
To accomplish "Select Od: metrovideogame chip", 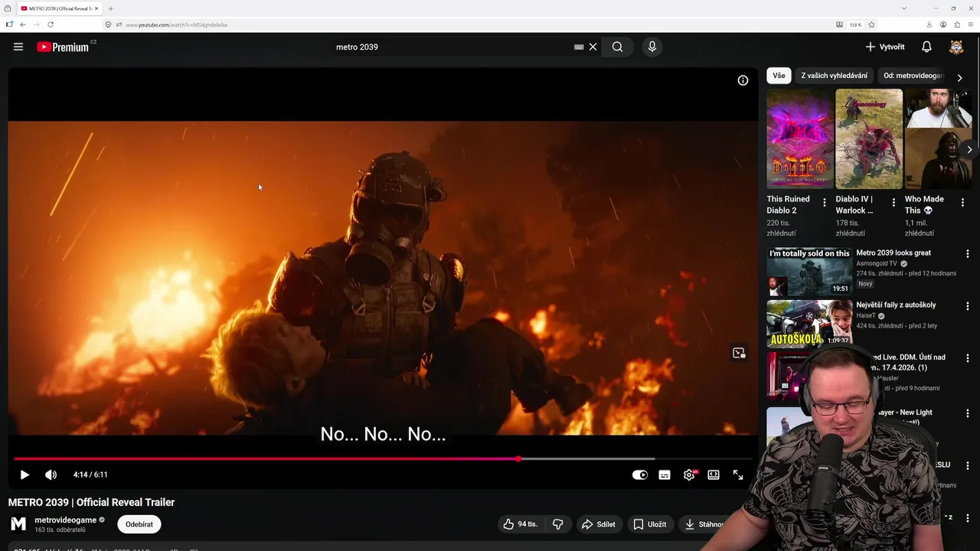I will 913,76.
